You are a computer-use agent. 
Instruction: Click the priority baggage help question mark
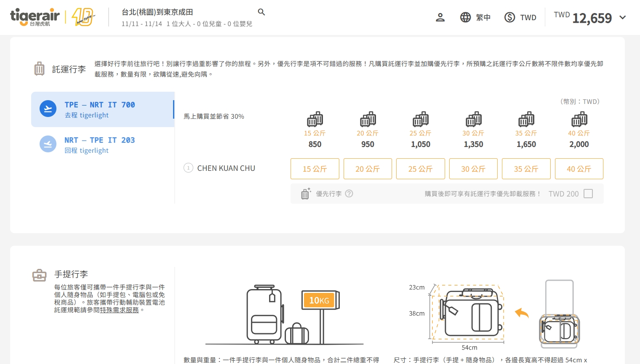click(x=349, y=194)
